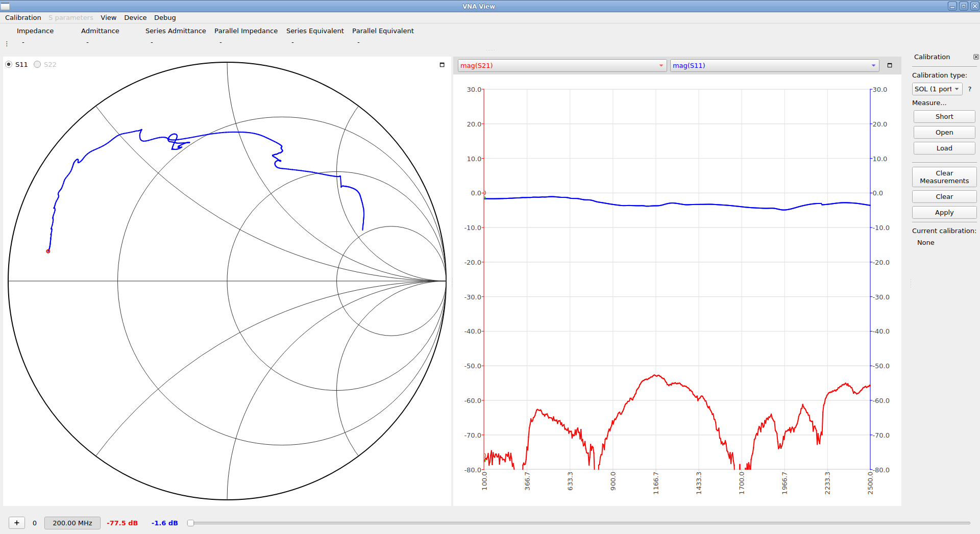The height and width of the screenshot is (534, 980).
Task: Click the Parallel Equivalent label
Action: (383, 31)
